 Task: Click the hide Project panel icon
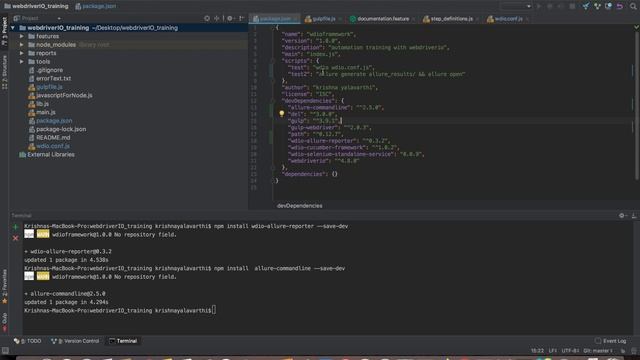point(242,18)
